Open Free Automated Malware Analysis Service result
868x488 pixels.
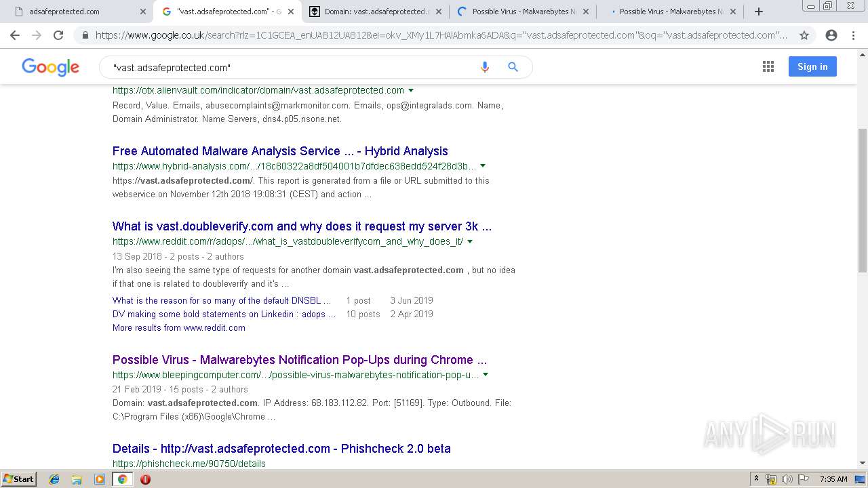(280, 151)
